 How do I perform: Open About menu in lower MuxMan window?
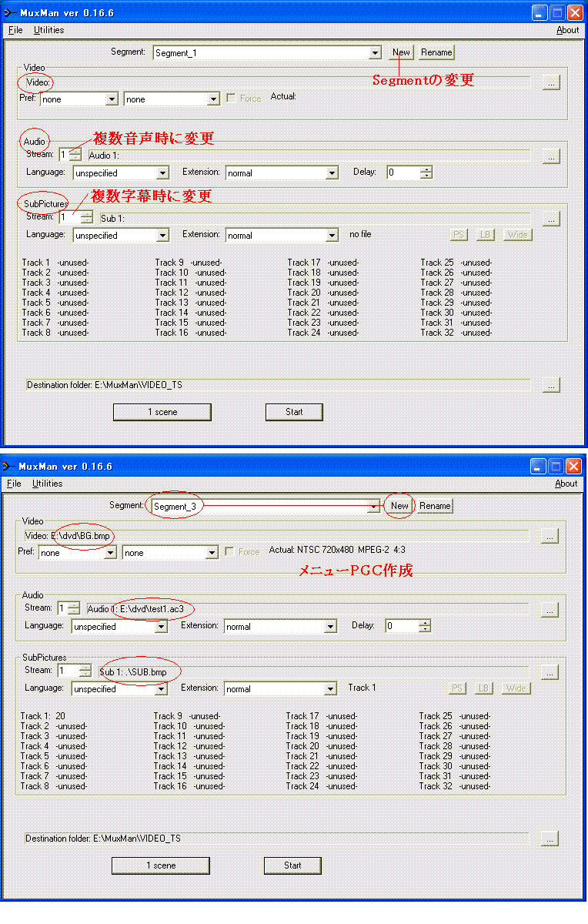coord(566,484)
